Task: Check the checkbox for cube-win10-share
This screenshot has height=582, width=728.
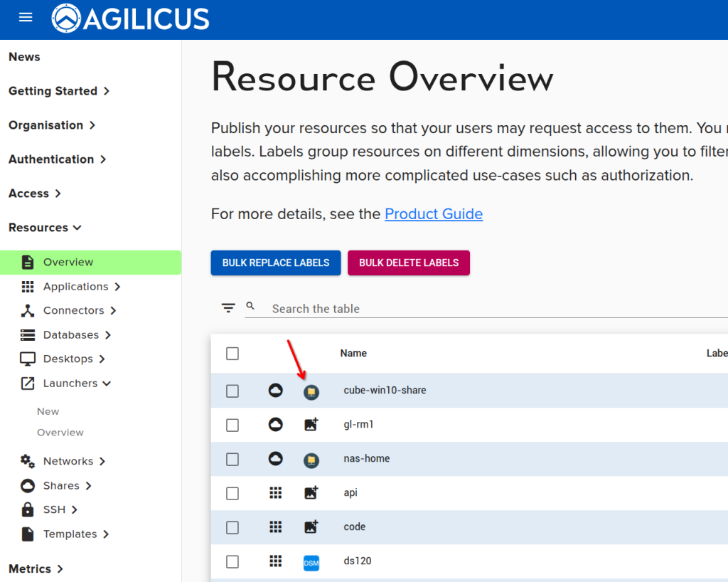Action: pos(232,390)
